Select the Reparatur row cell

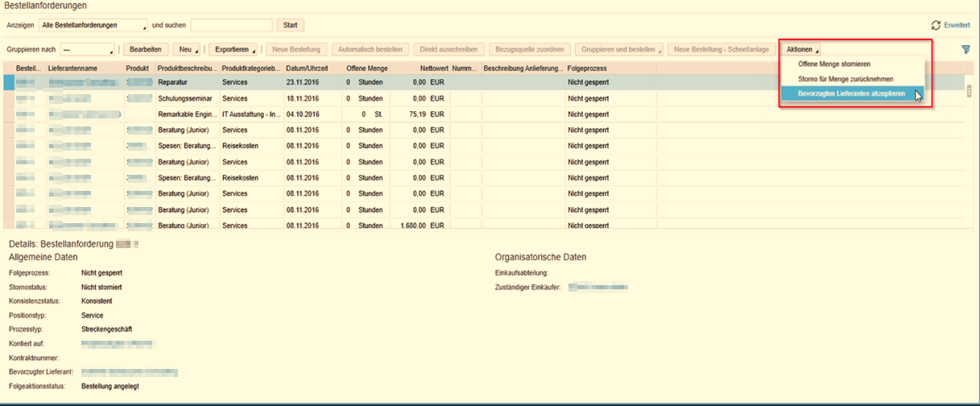[188, 82]
